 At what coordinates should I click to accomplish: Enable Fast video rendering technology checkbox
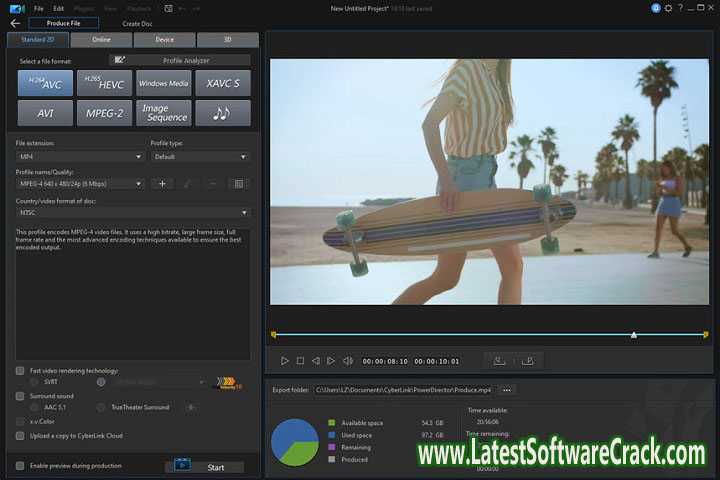20,370
